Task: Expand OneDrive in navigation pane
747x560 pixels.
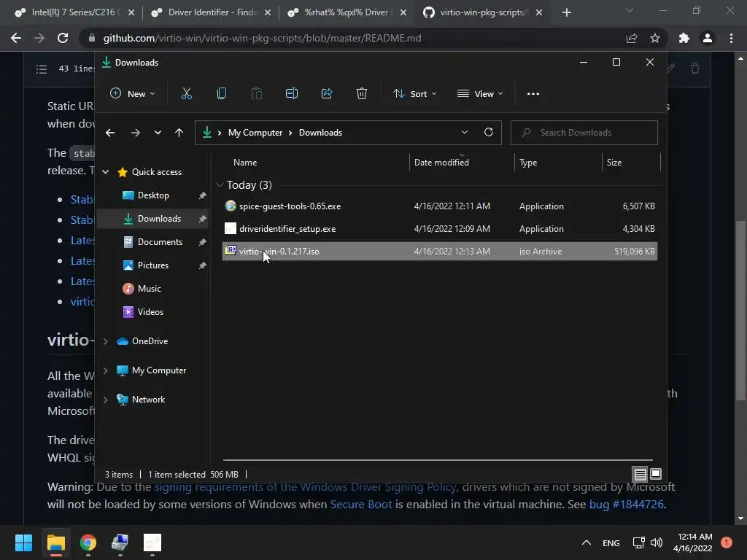Action: (105, 341)
